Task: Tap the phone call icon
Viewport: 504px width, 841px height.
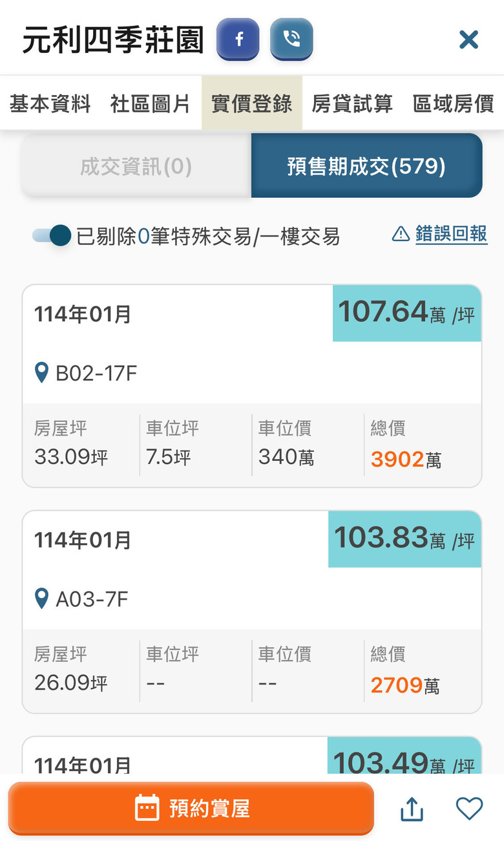Action: pyautogui.click(x=291, y=39)
